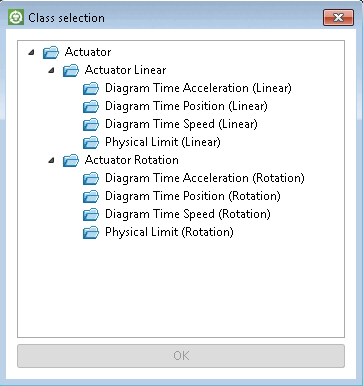Click the Class selection title bar app icon
This screenshot has height=386, width=363.
pyautogui.click(x=16, y=17)
